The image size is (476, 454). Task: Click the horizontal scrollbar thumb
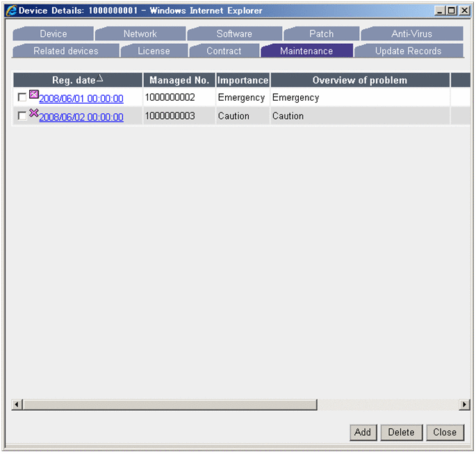[170, 405]
